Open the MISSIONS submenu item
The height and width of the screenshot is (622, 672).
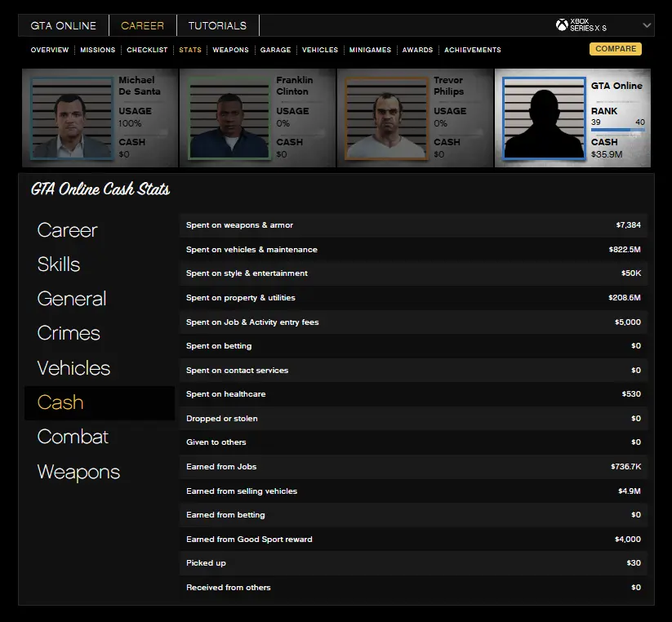pos(98,50)
